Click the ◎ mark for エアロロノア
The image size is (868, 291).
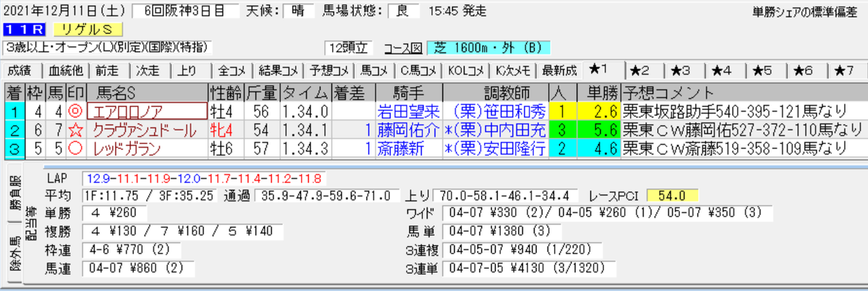coord(76,111)
